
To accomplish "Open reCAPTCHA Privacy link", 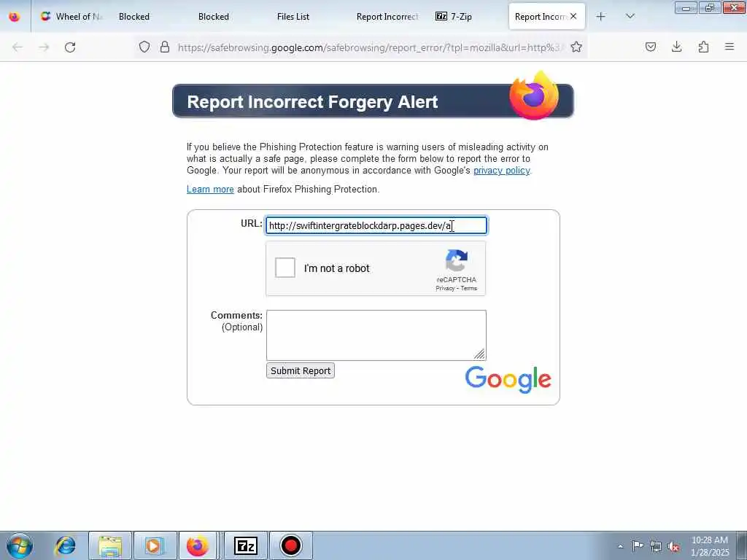I will pos(445,288).
